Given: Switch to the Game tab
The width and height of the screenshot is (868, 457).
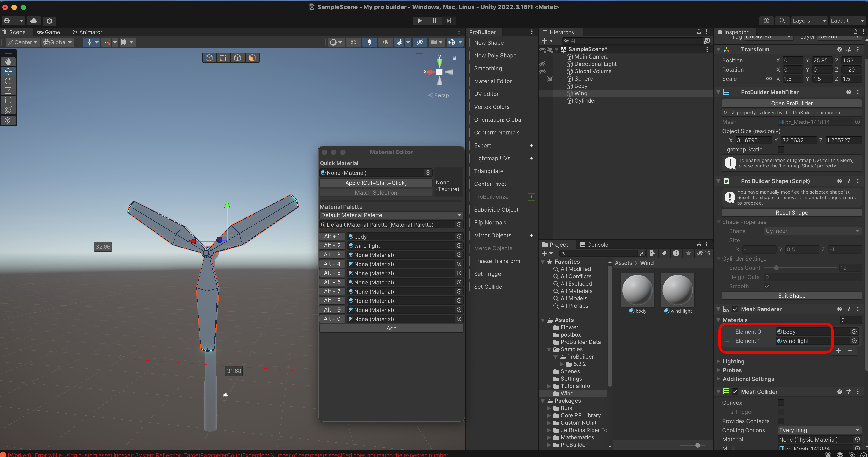Looking at the screenshot, I should click(x=49, y=32).
